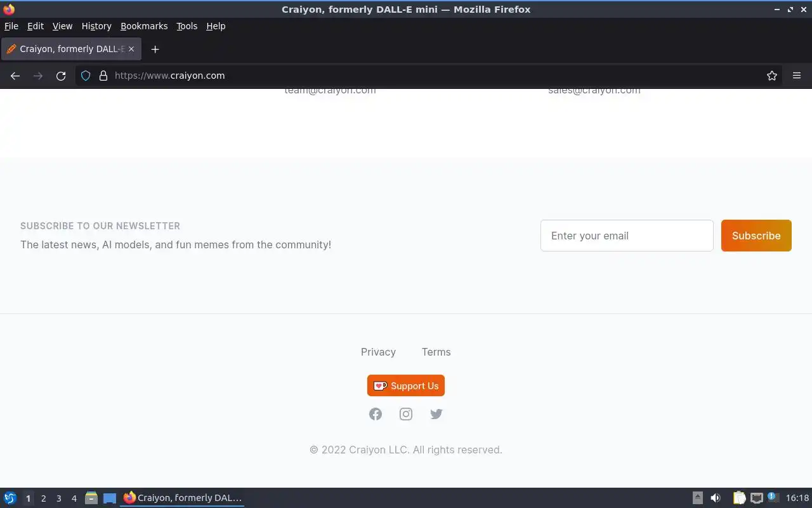Screen dimensions: 812x508
Task: Open the Firefox hamburger application menu
Action: (797, 76)
